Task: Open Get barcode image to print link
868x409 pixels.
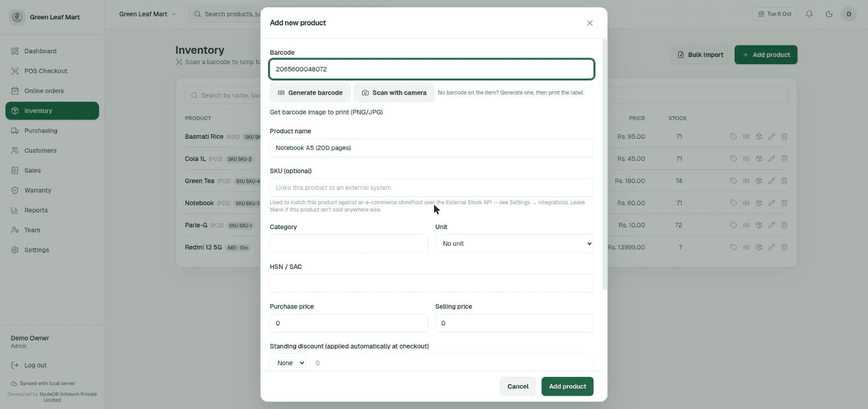Action: tap(326, 112)
